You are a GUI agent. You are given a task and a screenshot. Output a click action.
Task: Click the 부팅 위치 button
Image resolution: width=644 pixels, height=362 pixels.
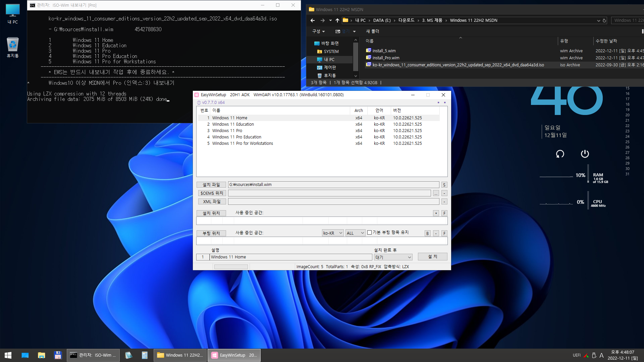pos(211,233)
